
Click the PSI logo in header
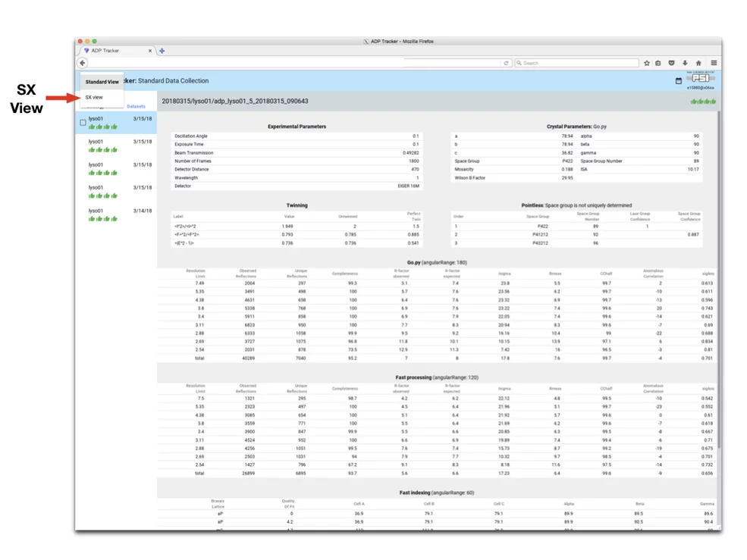click(700, 77)
